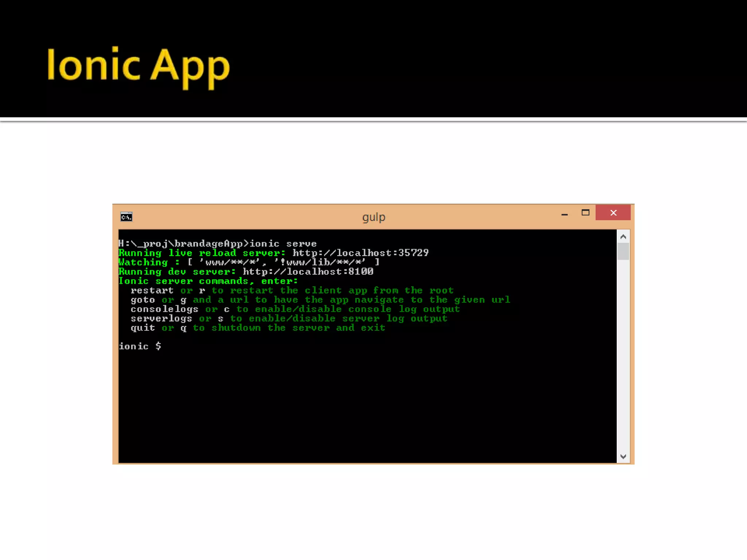This screenshot has height=560, width=747.
Task: Click the 'quit' command line
Action: 258,328
